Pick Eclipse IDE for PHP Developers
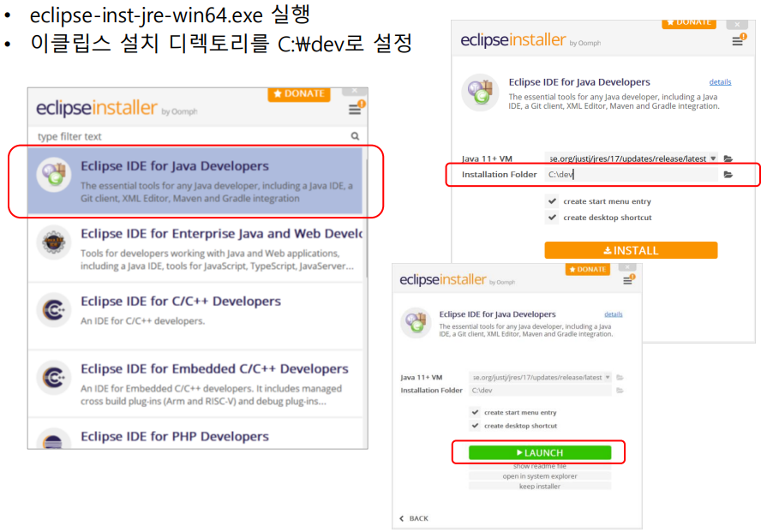Viewport: 767px width, 532px height. coord(195,433)
